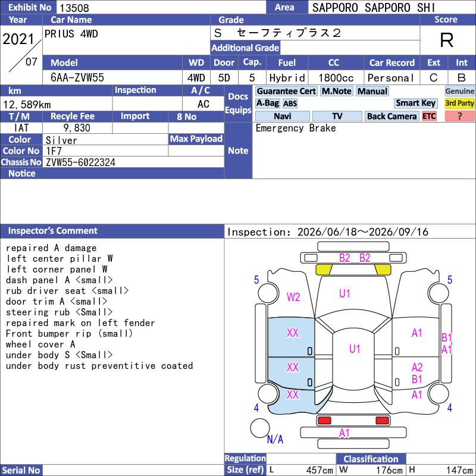The image size is (476, 476).
Task: Select the yellow 3rd Party badge
Action: (459, 103)
